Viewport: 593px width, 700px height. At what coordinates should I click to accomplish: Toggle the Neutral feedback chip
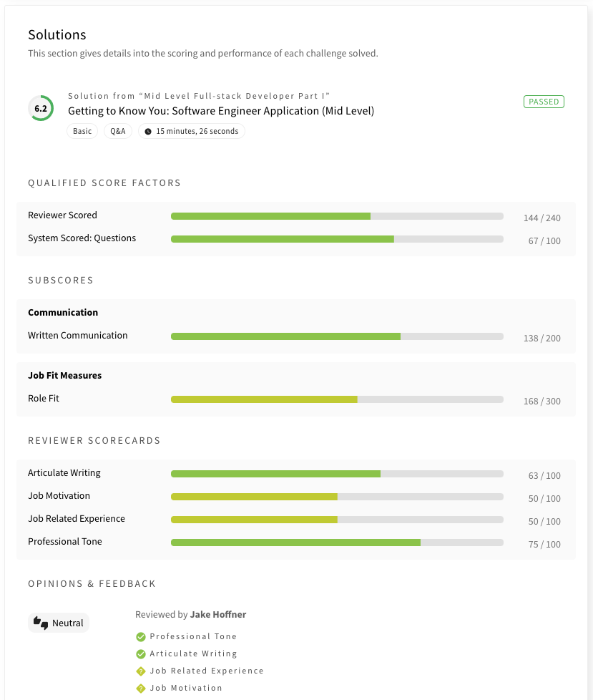point(58,622)
